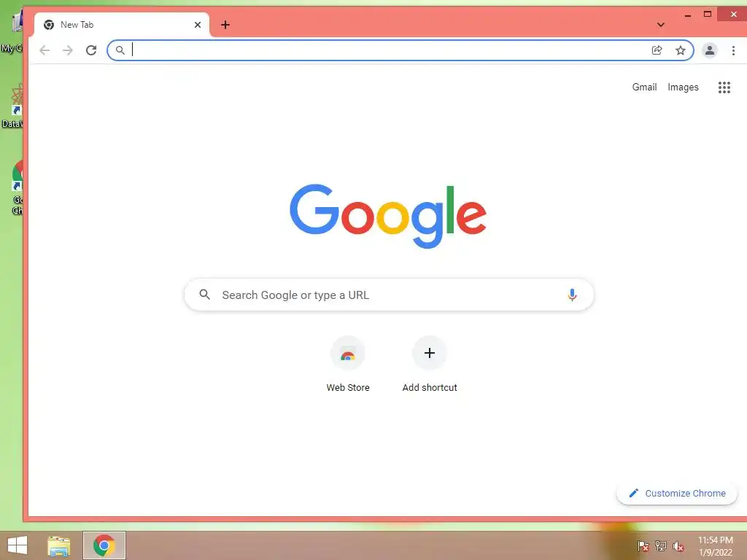Image resolution: width=747 pixels, height=560 pixels.
Task: Bookmark this tab with the star icon
Action: pyautogui.click(x=681, y=50)
